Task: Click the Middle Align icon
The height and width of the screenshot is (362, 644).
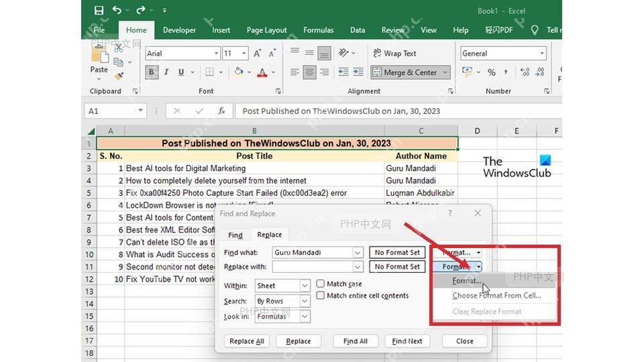Action: click(310, 52)
